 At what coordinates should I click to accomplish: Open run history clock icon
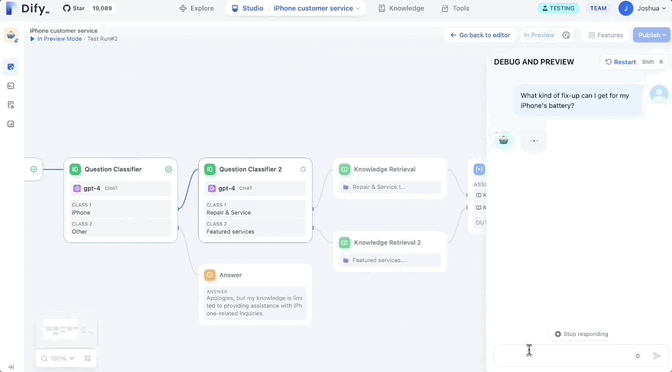tap(566, 35)
